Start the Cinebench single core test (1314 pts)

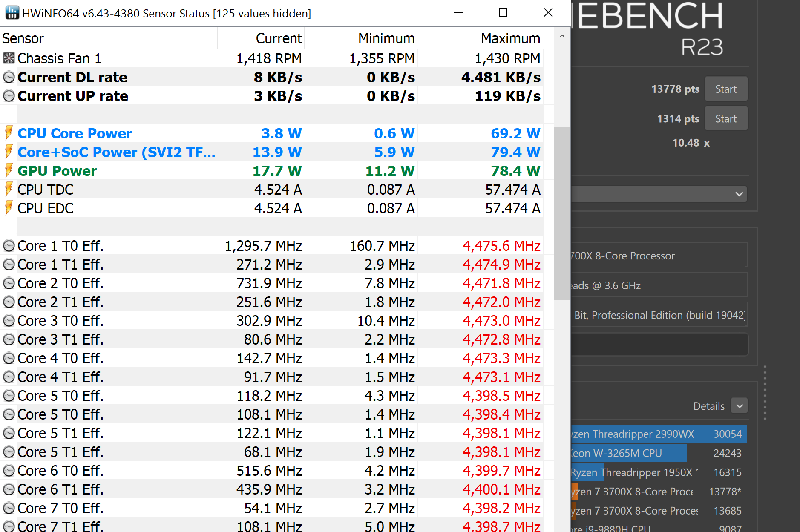[726, 118]
